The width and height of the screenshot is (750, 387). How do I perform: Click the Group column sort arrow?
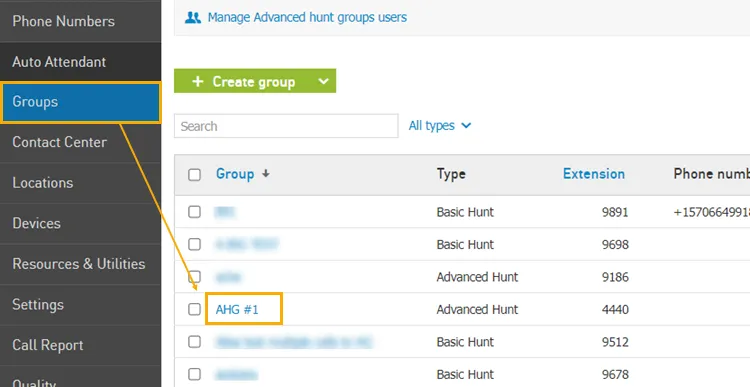pyautogui.click(x=265, y=174)
